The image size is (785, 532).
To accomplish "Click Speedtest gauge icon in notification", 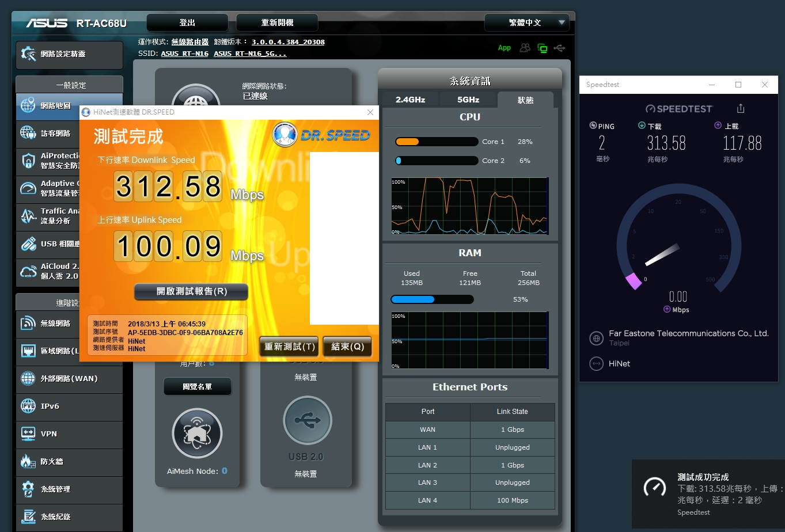I will tap(655, 487).
